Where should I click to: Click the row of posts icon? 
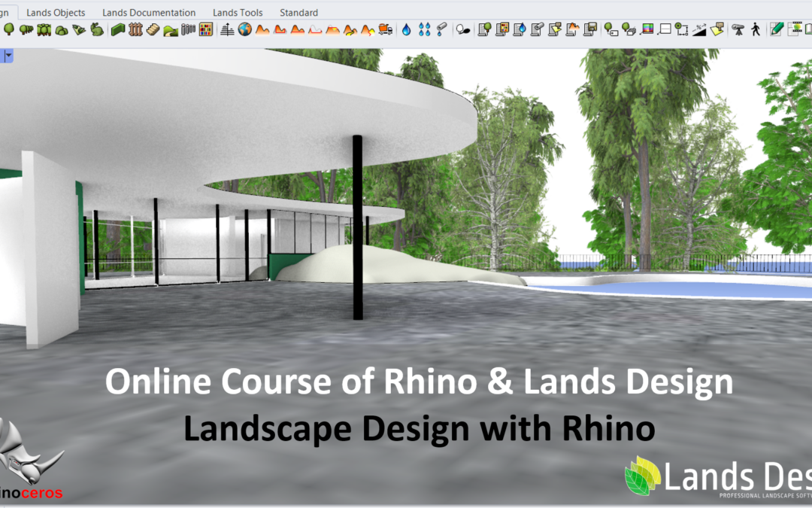[188, 29]
